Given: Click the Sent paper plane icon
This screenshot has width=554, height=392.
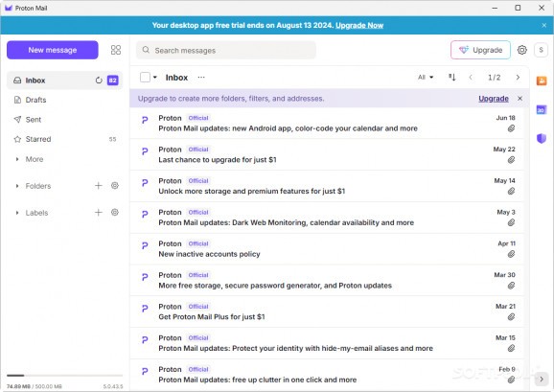Looking at the screenshot, I should coord(17,120).
